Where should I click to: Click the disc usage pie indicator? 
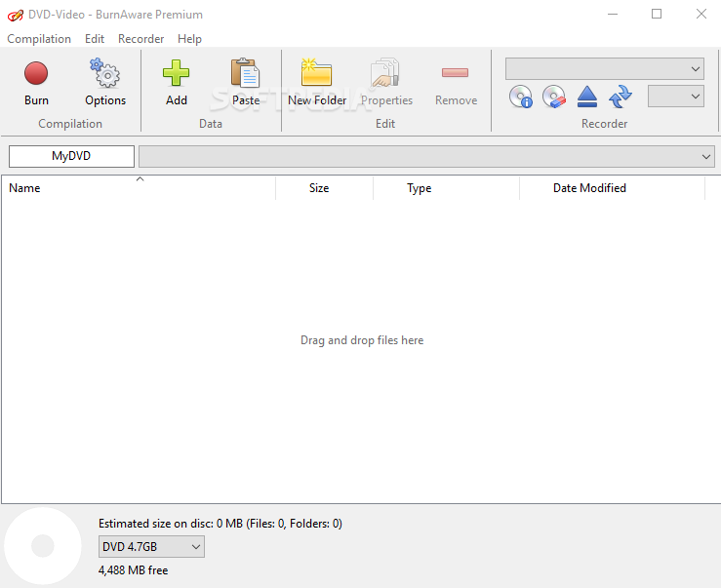[x=43, y=546]
